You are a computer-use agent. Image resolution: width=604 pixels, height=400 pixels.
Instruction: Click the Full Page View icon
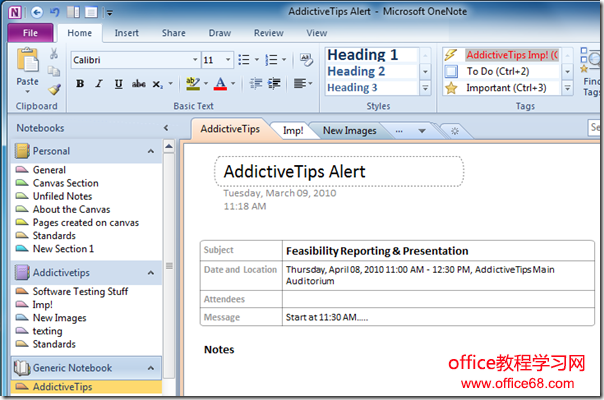91,12
